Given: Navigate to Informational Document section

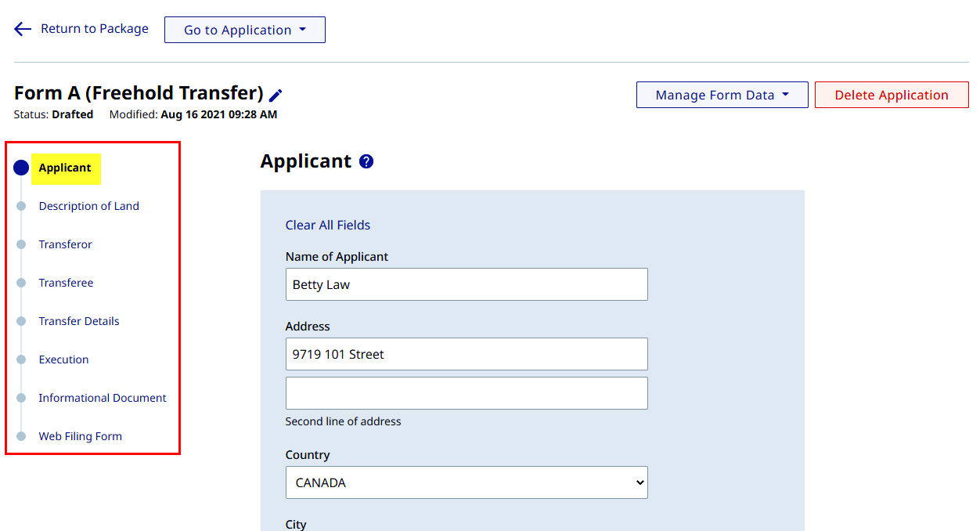Looking at the screenshot, I should pyautogui.click(x=103, y=398).
